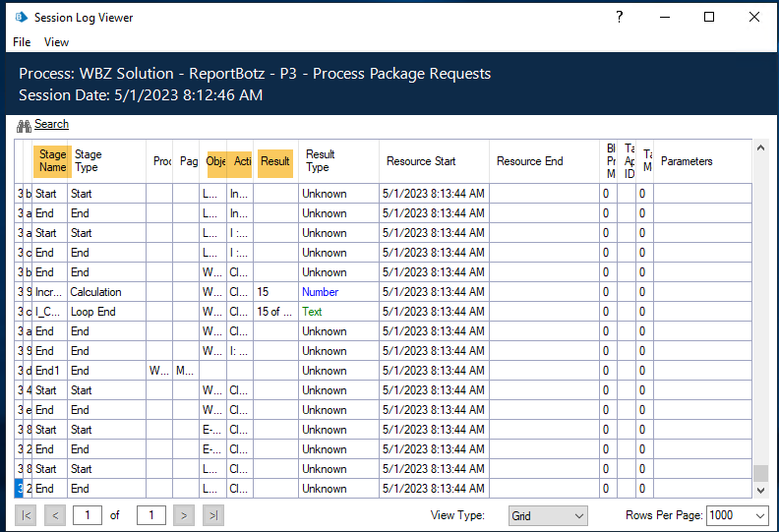Click the 'Calculation' stage type cell
The image size is (779, 532).
pos(106,292)
